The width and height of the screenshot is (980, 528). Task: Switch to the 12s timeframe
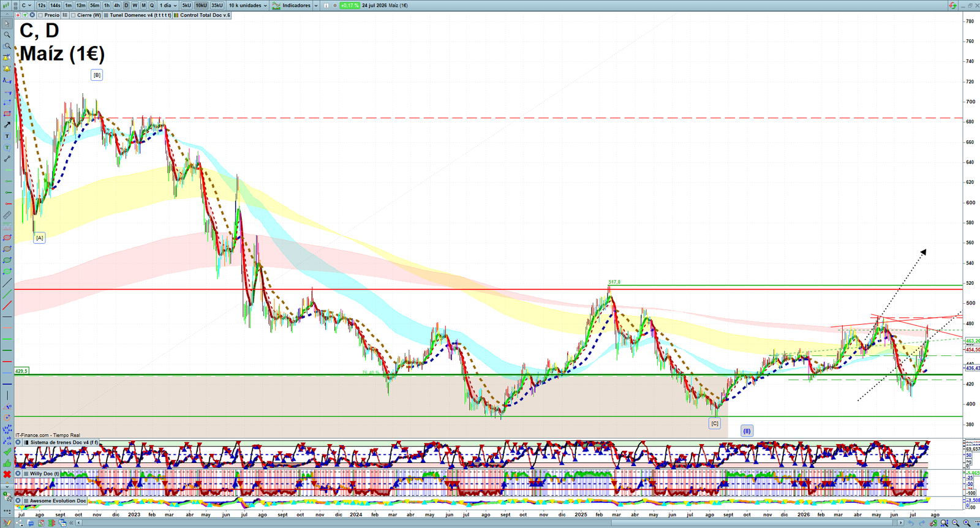coord(42,6)
